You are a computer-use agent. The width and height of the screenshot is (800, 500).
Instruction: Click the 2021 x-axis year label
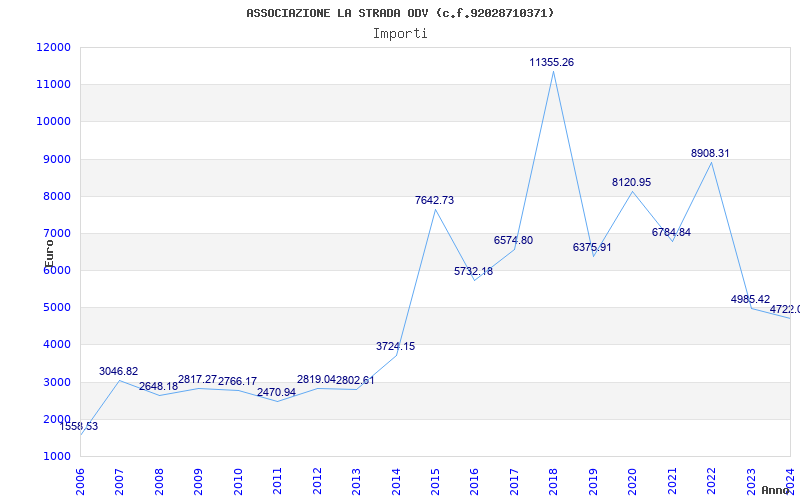tap(672, 481)
